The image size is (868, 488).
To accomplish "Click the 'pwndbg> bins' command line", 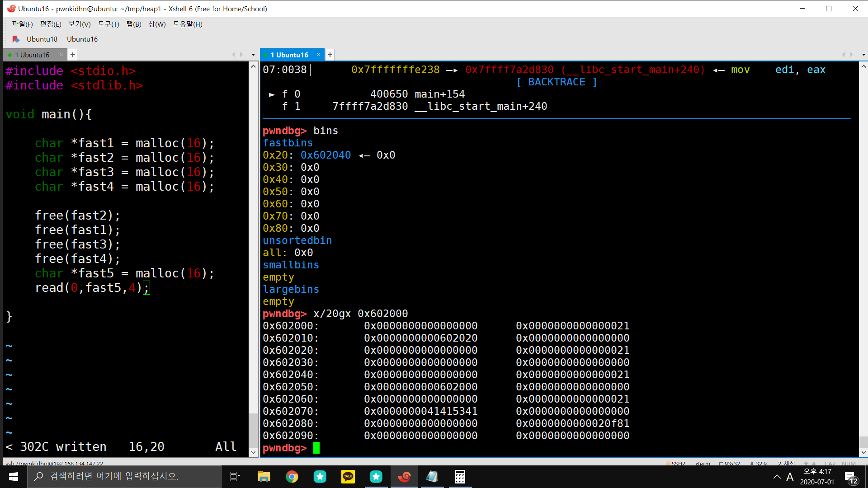I will (300, 131).
